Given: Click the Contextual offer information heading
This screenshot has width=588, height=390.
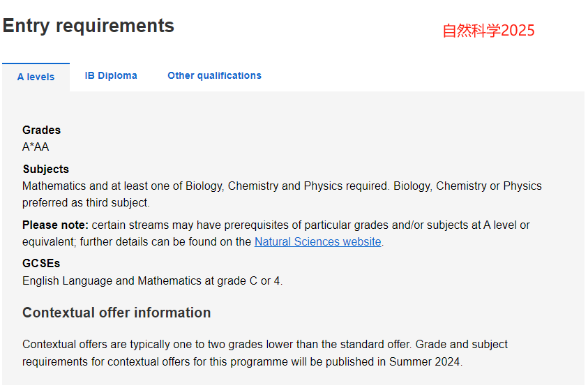Looking at the screenshot, I should 116,313.
